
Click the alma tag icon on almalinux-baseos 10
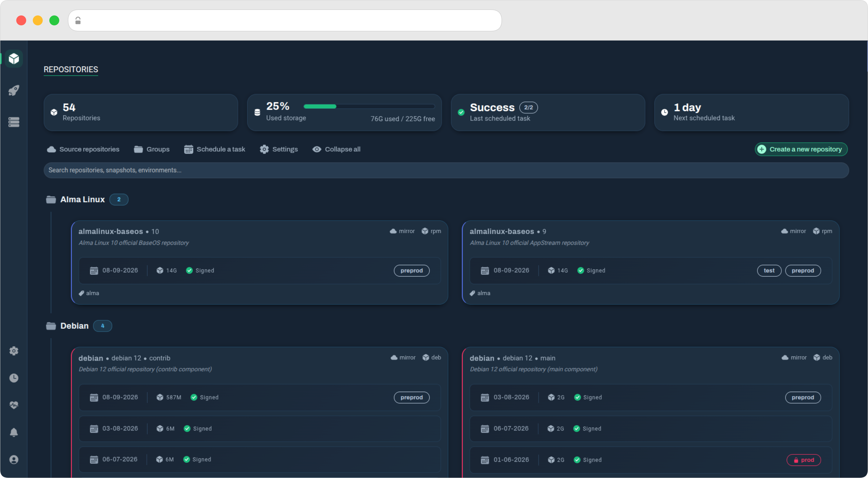click(81, 293)
